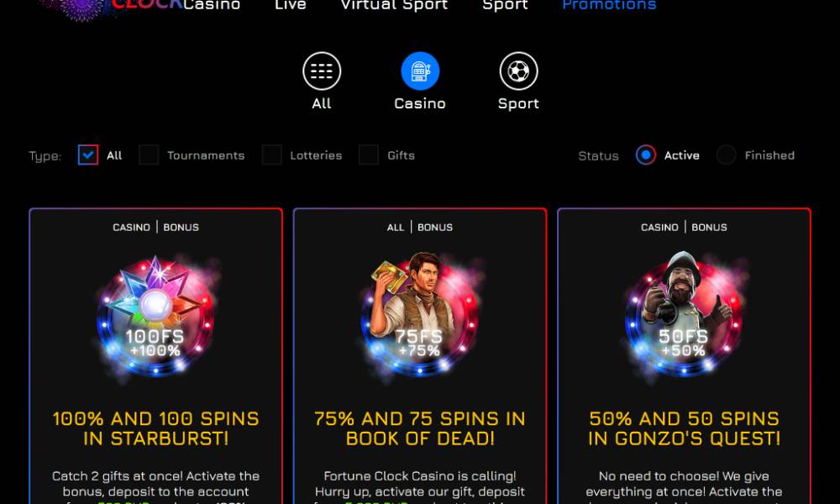Enable the Tournaments checkbox
This screenshot has width=840, height=504.
pos(149,155)
